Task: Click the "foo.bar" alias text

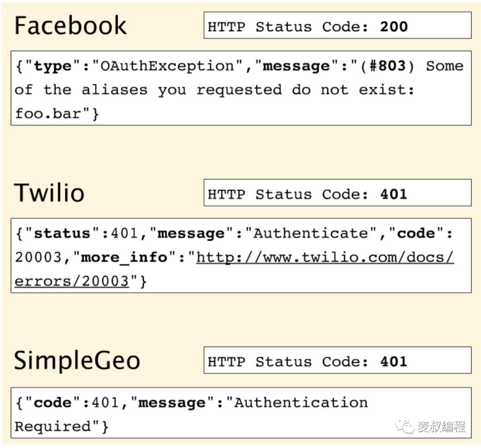Action: tap(48, 114)
